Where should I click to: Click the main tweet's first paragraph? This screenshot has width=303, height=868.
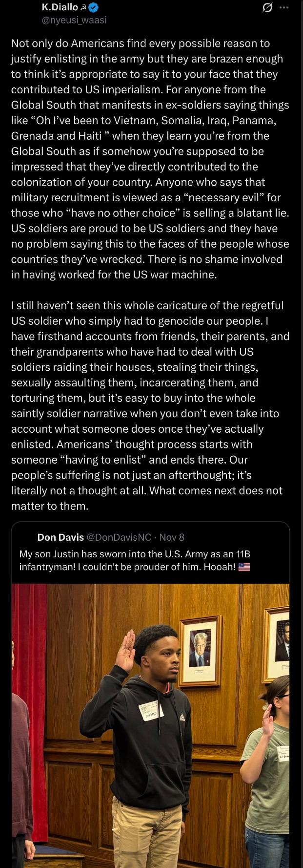(150, 159)
